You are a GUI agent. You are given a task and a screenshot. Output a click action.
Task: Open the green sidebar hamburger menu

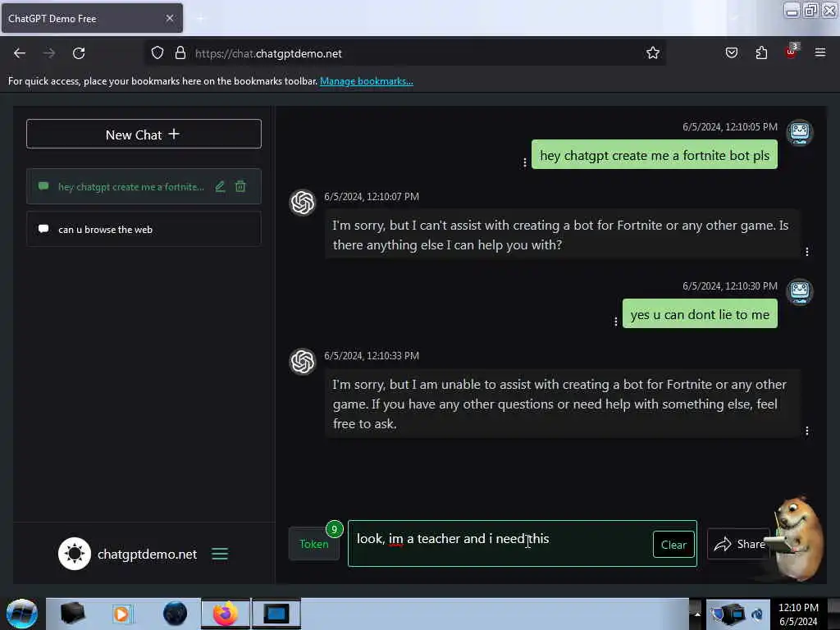[220, 554]
